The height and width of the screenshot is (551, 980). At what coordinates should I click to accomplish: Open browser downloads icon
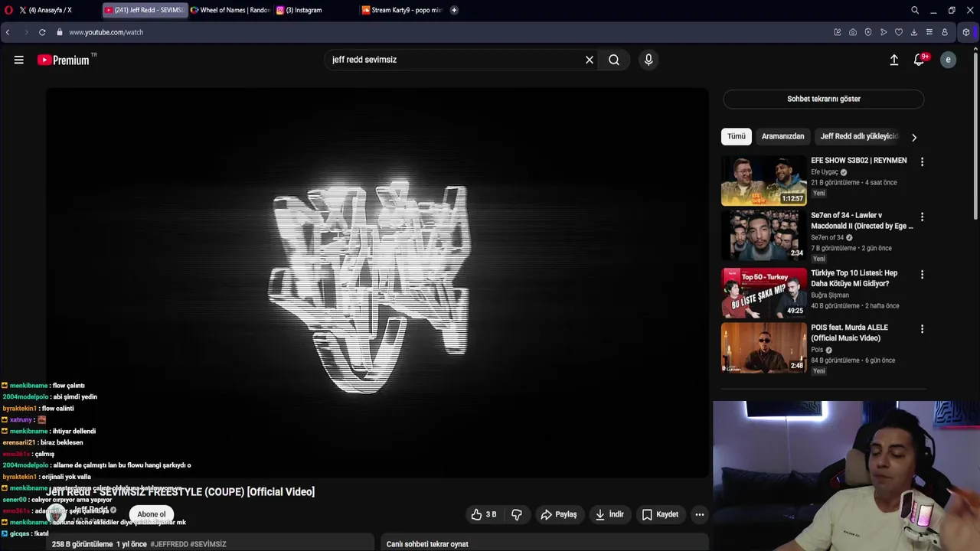914,32
